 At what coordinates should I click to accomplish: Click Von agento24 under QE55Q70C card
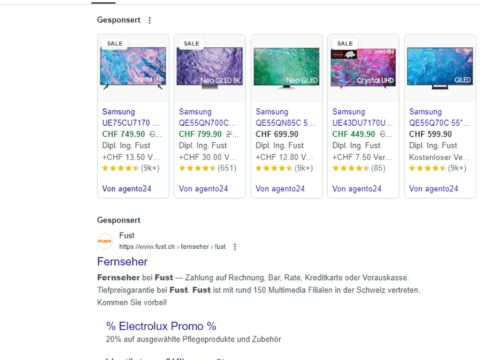(434, 189)
